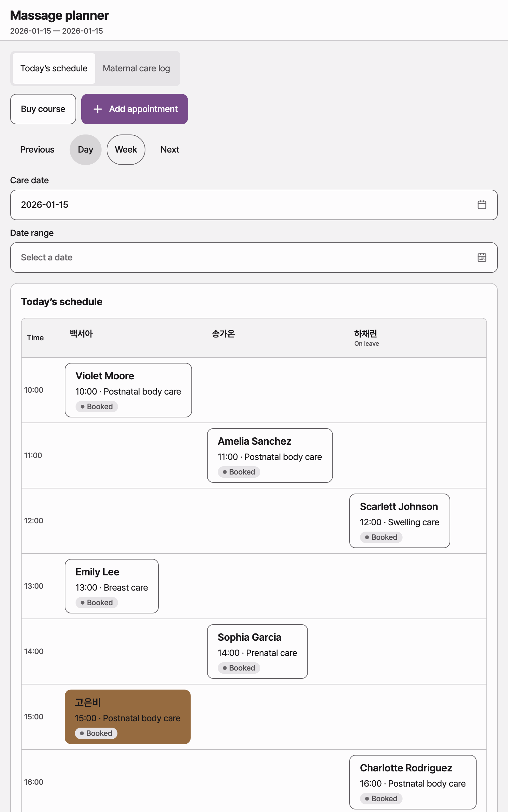The width and height of the screenshot is (508, 812).
Task: Click Booked badge on Sophia Garcia card
Action: [239, 668]
